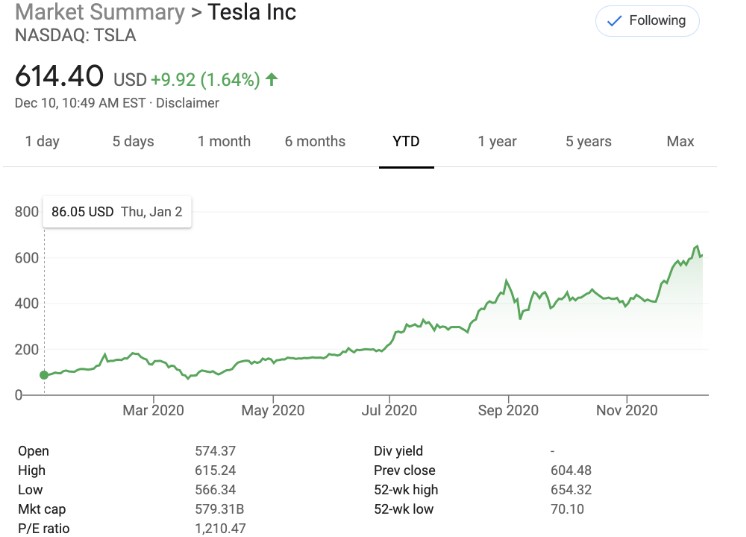Click the Market Summary breadcrumb link
The image size is (746, 537).
point(100,14)
